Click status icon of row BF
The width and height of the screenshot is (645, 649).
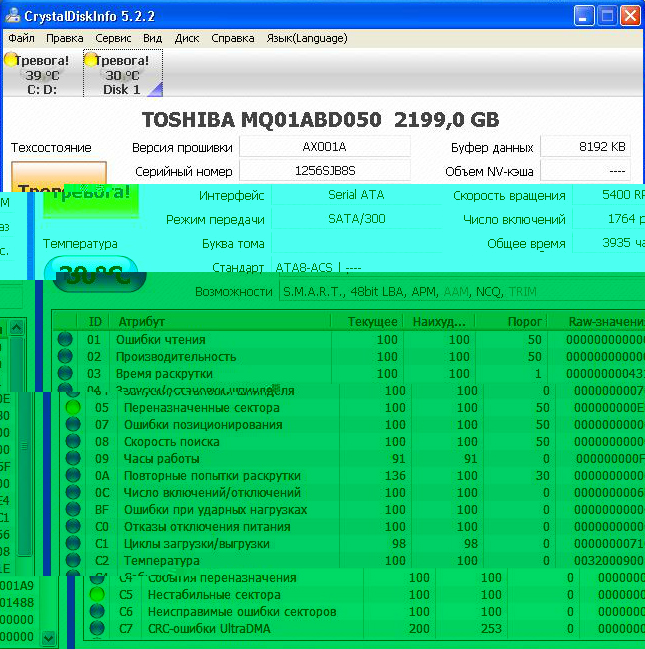(x=73, y=509)
